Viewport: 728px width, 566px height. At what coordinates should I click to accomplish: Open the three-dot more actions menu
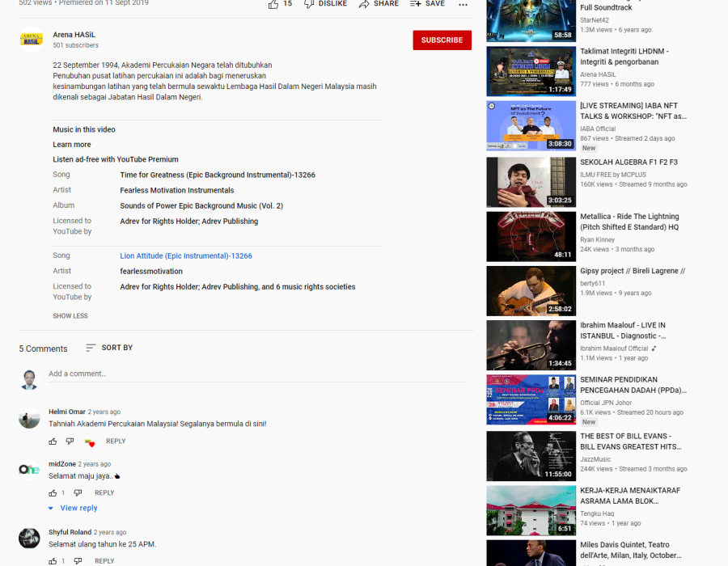pyautogui.click(x=463, y=5)
